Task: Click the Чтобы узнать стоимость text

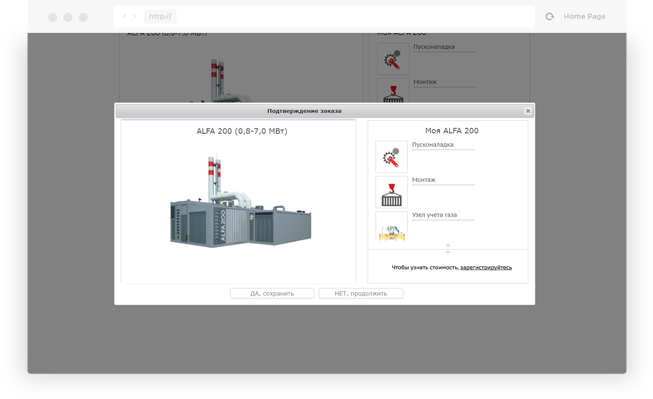Action: click(x=425, y=267)
